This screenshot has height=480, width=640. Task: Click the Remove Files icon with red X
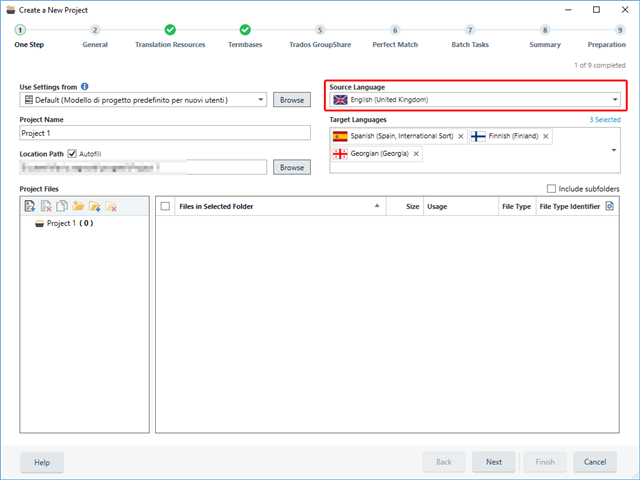pyautogui.click(x=46, y=206)
